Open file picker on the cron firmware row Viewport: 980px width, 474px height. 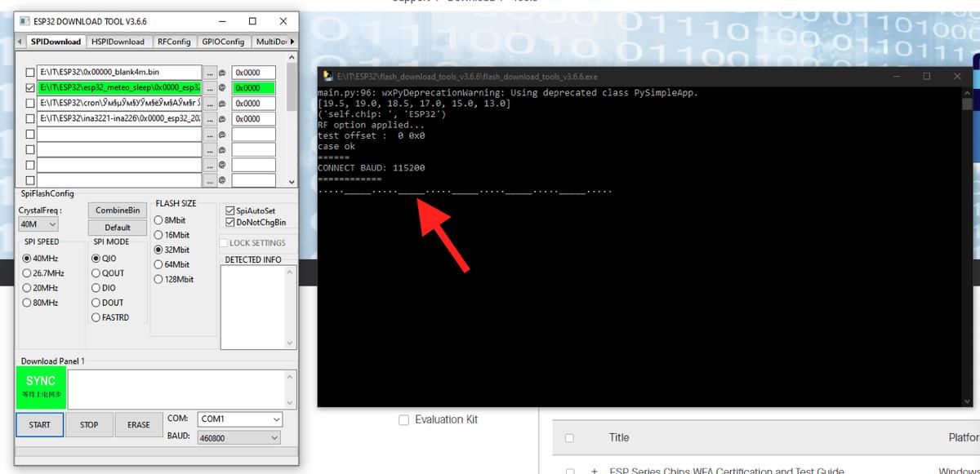click(x=211, y=103)
